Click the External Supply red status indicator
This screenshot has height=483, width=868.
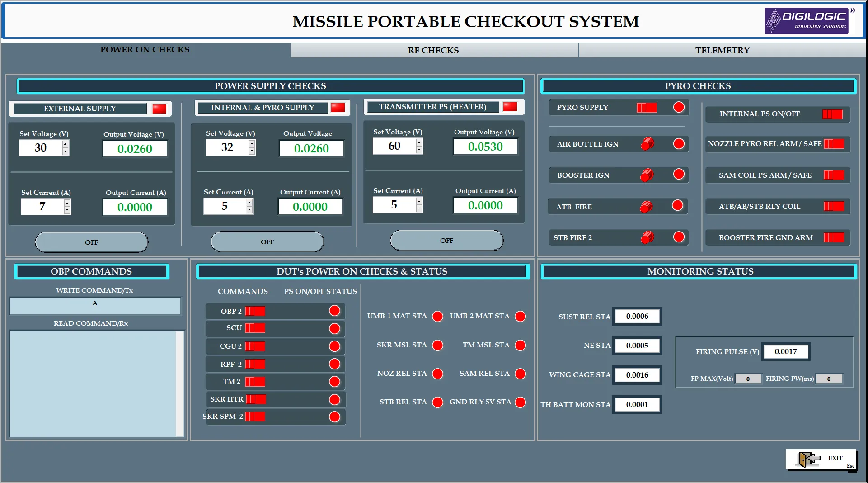point(159,109)
